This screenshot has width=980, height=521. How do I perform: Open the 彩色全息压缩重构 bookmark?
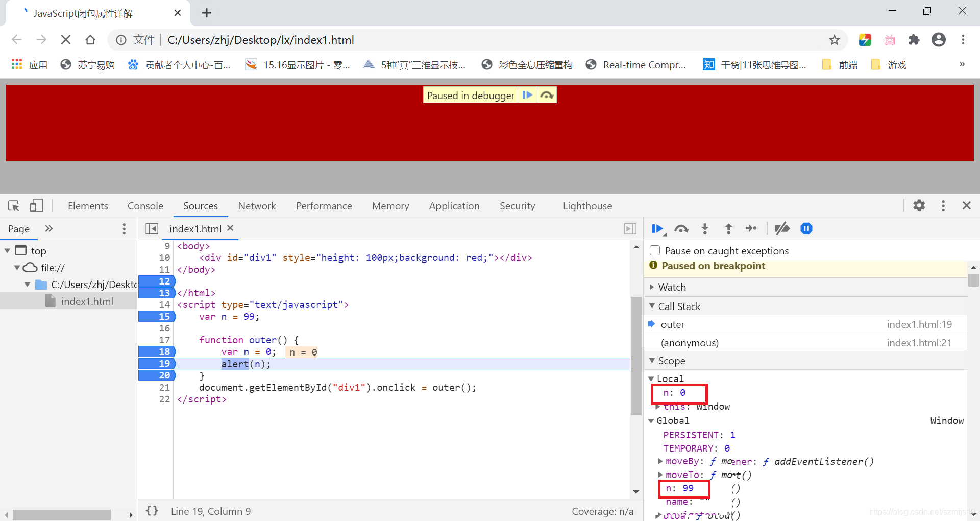pos(527,65)
